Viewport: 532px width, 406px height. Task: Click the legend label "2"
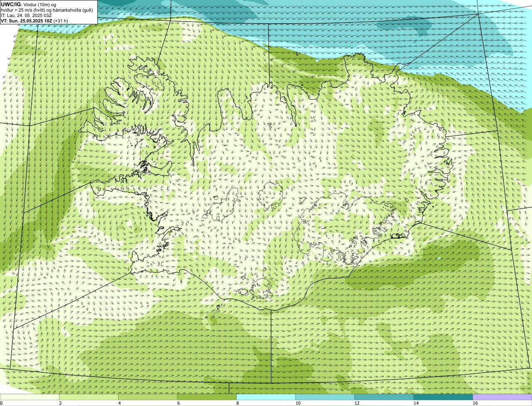click(60, 403)
